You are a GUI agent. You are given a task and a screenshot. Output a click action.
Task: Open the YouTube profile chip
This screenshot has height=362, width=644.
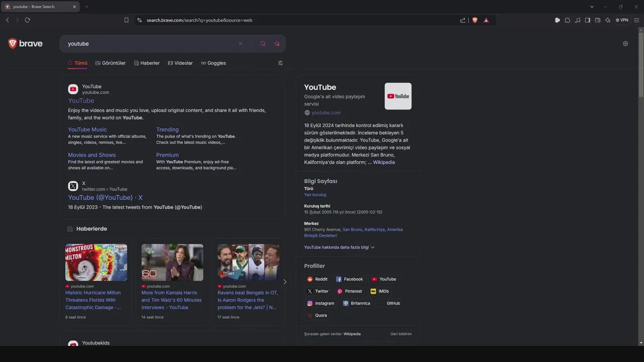tap(384, 279)
